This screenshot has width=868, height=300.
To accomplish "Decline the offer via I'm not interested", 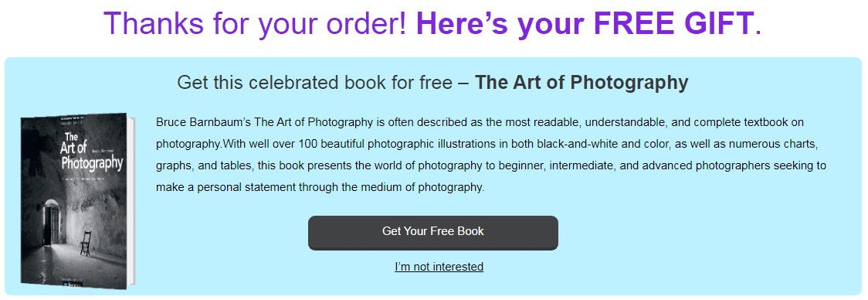I will pos(439,267).
